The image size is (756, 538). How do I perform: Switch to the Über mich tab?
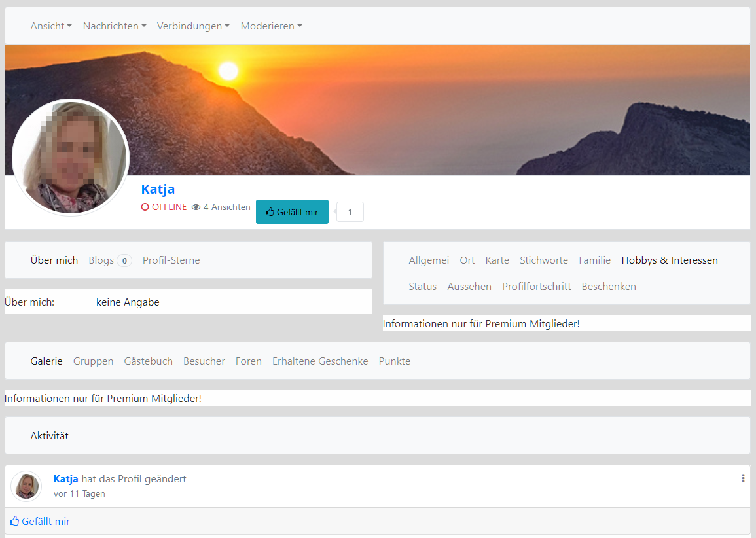54,260
